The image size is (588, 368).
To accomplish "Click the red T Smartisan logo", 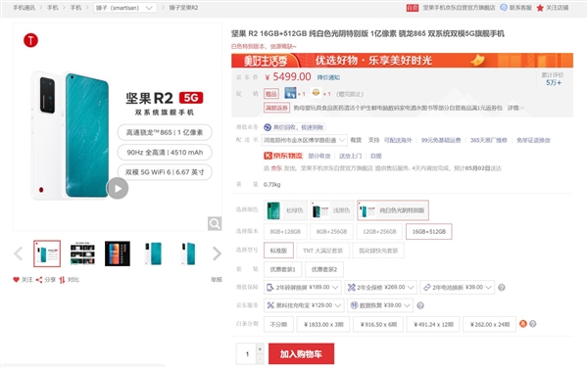I will coord(30,40).
